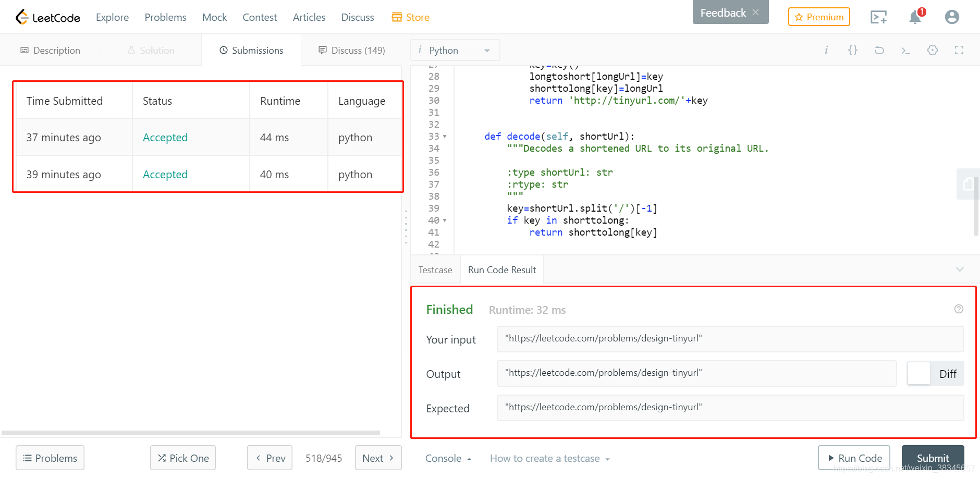
Task: Open the user profile avatar
Action: 952,17
